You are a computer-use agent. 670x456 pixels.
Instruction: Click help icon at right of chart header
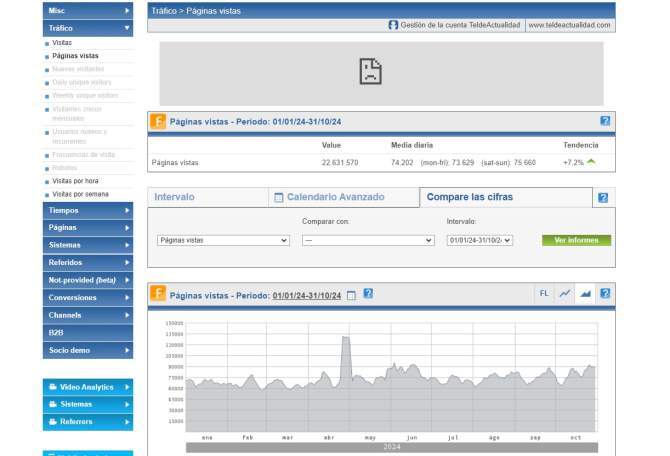point(605,294)
